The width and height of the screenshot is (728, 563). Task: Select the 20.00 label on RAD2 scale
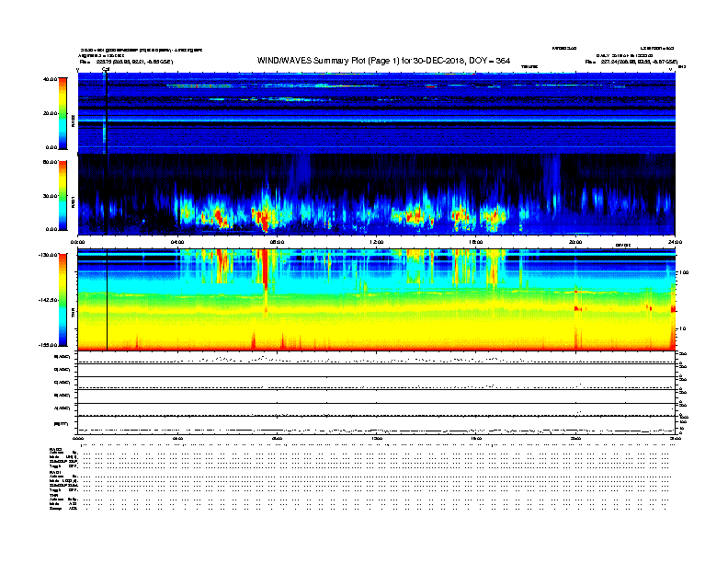tap(51, 113)
